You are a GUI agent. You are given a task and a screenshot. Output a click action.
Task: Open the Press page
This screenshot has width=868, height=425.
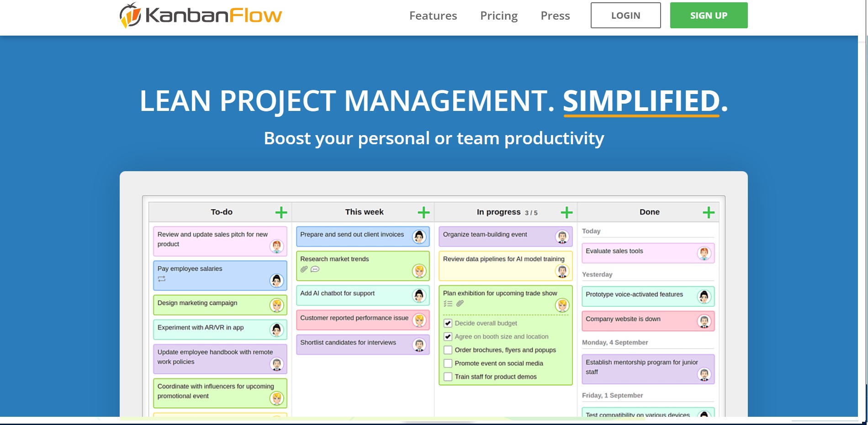[x=555, y=15]
